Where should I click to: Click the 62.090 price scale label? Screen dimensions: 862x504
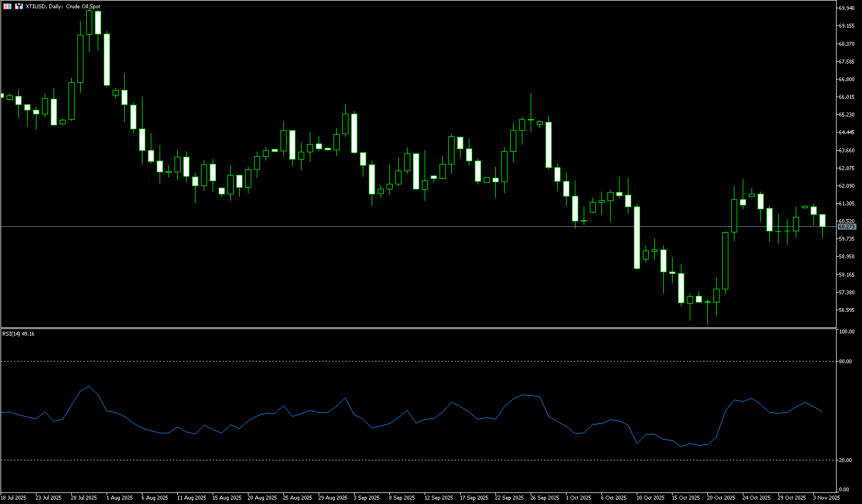tap(847, 186)
